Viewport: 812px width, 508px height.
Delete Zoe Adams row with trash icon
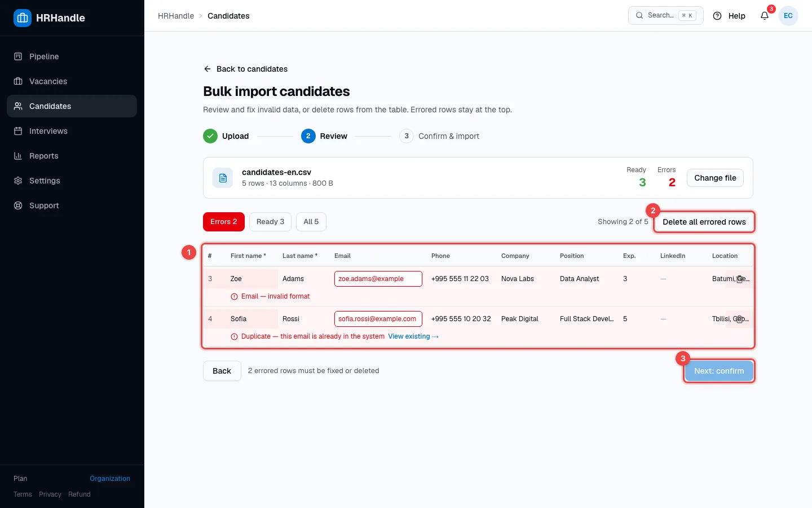tap(740, 279)
